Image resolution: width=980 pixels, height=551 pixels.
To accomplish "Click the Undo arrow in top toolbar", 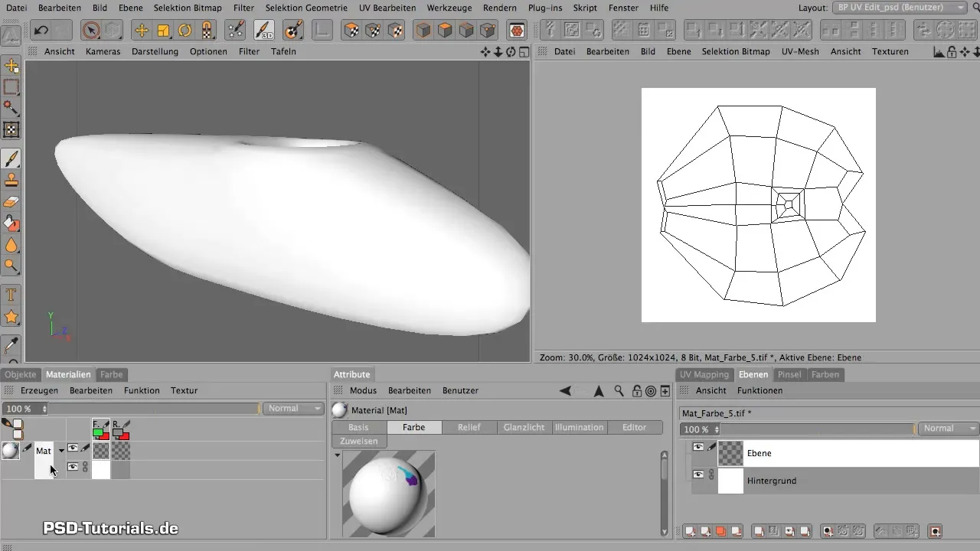I will (x=41, y=31).
